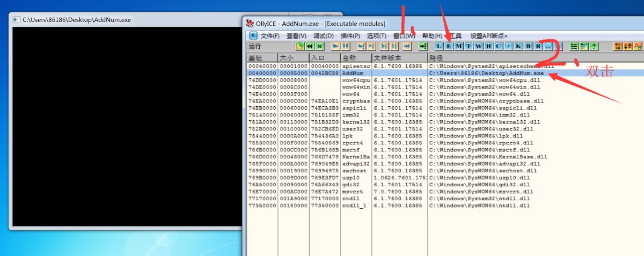Select the usp10 module name

tap(351, 178)
